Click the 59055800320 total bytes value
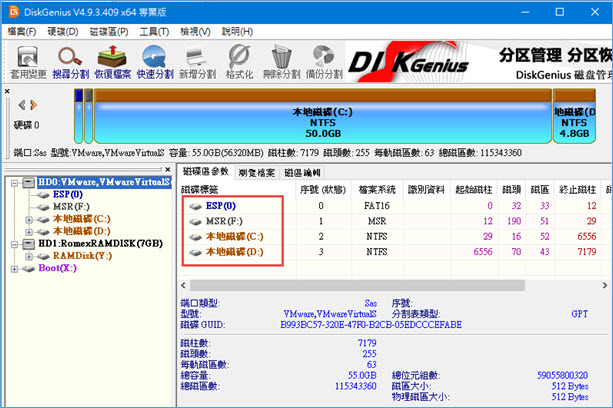The image size is (613, 408). (x=562, y=376)
